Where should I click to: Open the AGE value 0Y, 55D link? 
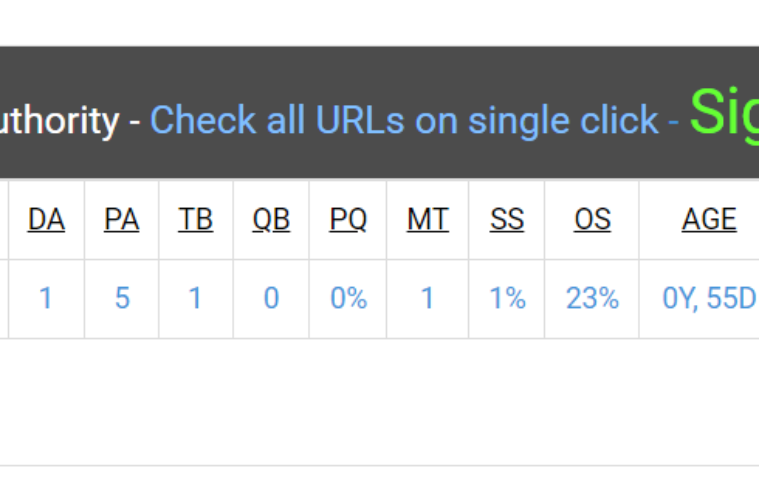710,298
